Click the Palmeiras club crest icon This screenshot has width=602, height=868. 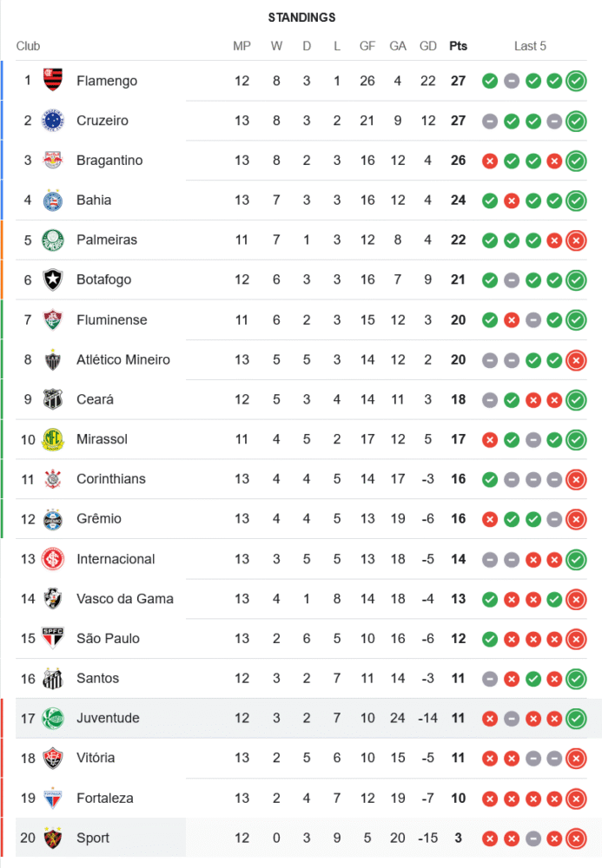click(x=53, y=240)
